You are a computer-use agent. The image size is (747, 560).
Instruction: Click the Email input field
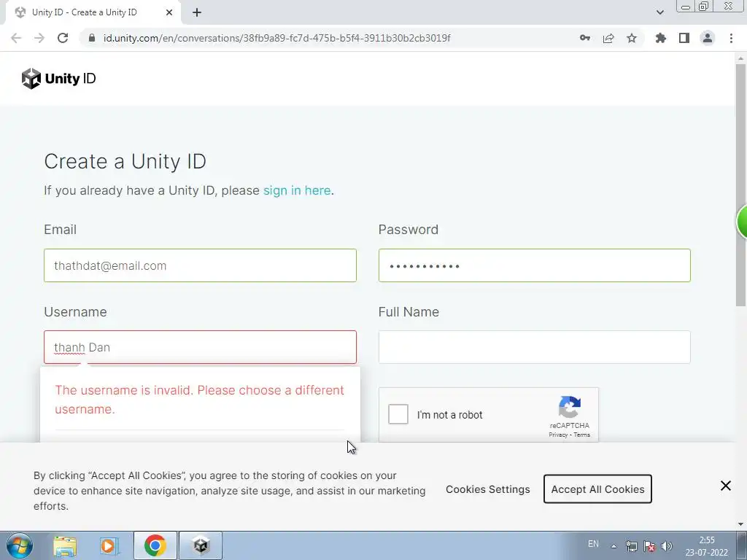[200, 265]
